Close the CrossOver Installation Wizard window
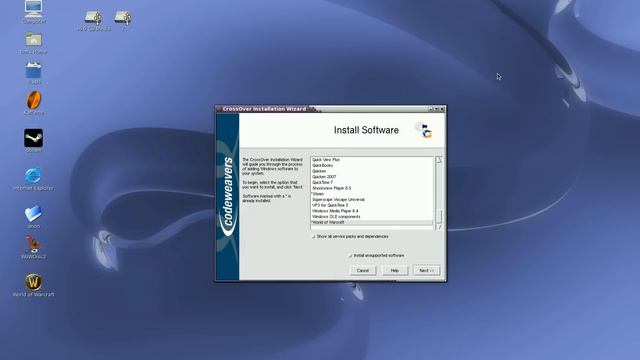Image resolution: width=640 pixels, height=360 pixels. [442, 109]
